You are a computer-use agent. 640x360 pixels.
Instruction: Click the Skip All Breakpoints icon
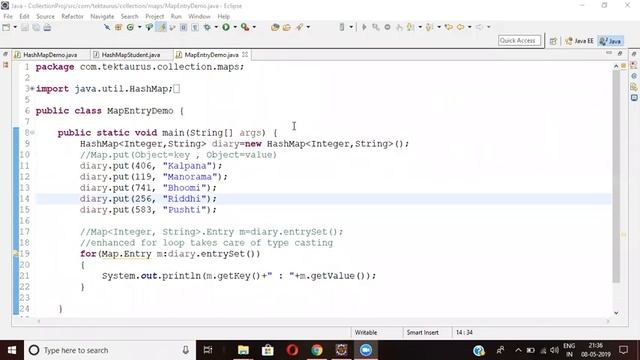point(107,27)
